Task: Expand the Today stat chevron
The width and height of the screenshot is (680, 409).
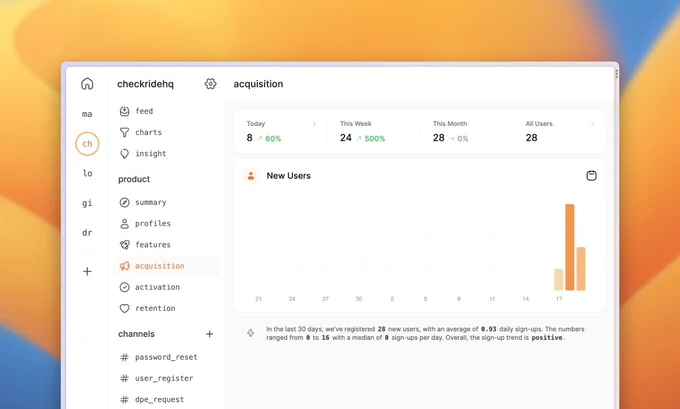Action: [x=314, y=124]
